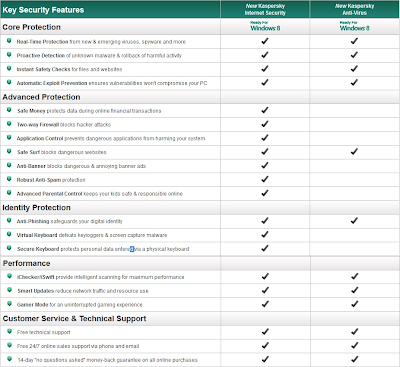Click Anti-Virus checkmark for Safe Surf
The height and width of the screenshot is (367, 400).
click(x=354, y=152)
